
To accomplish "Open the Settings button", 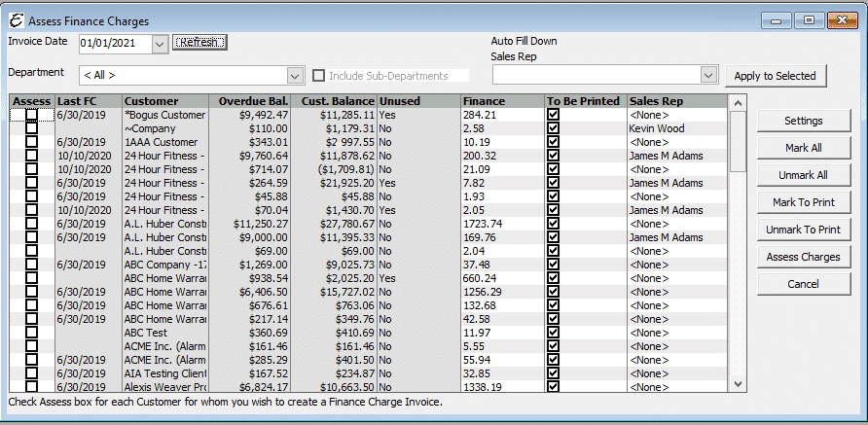I will 803,121.
